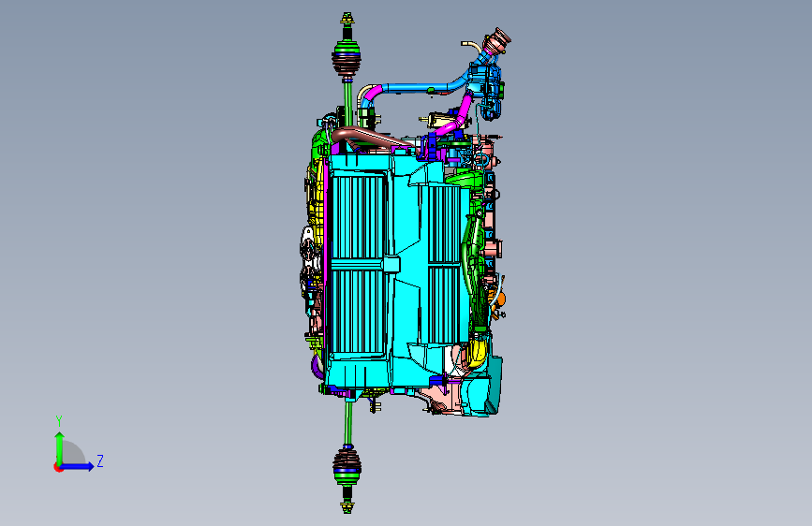Click the 'Y' axis label
Image resolution: width=812 pixels, height=526 pixels.
(x=59, y=420)
